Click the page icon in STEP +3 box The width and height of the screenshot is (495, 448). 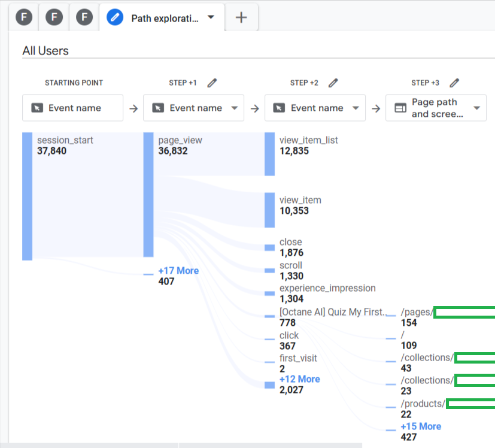click(400, 108)
